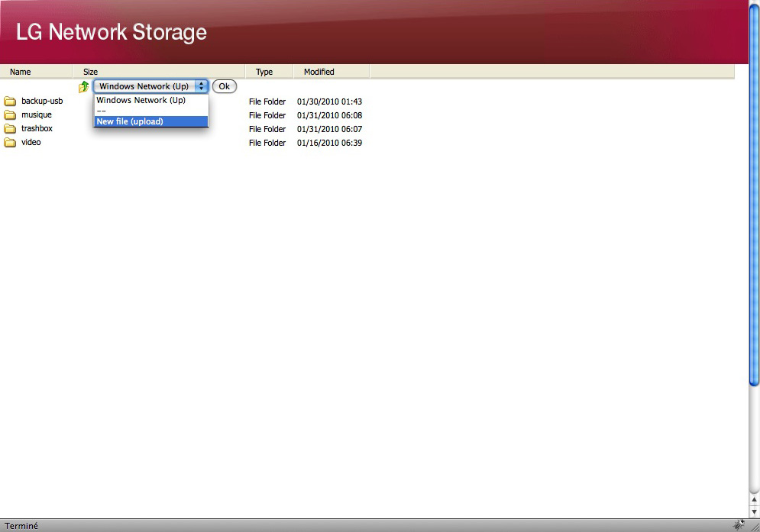Click the scrollbar up arrow
The height and width of the screenshot is (532, 760).
tap(754, 500)
